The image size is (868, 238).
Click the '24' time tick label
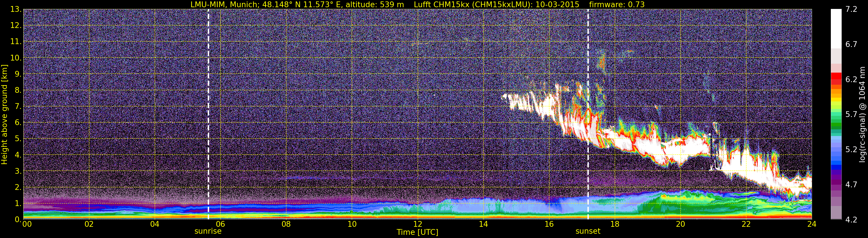coord(812,224)
